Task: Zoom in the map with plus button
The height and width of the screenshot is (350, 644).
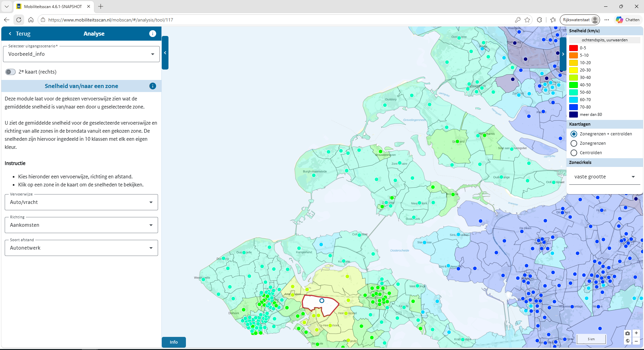Action: [636, 333]
